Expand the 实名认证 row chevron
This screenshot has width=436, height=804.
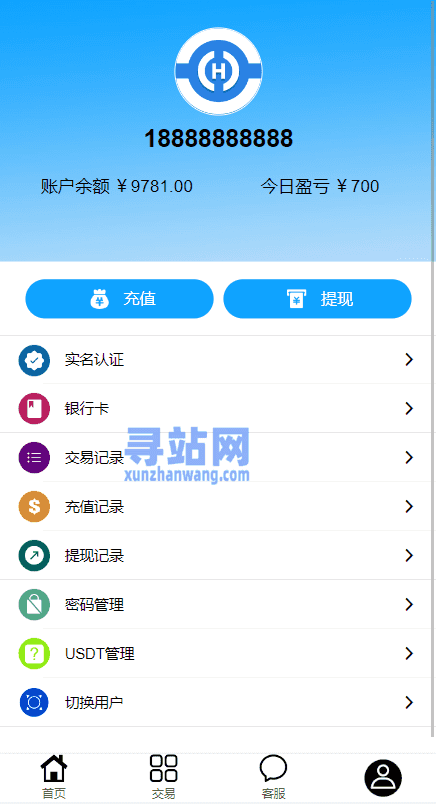click(409, 360)
